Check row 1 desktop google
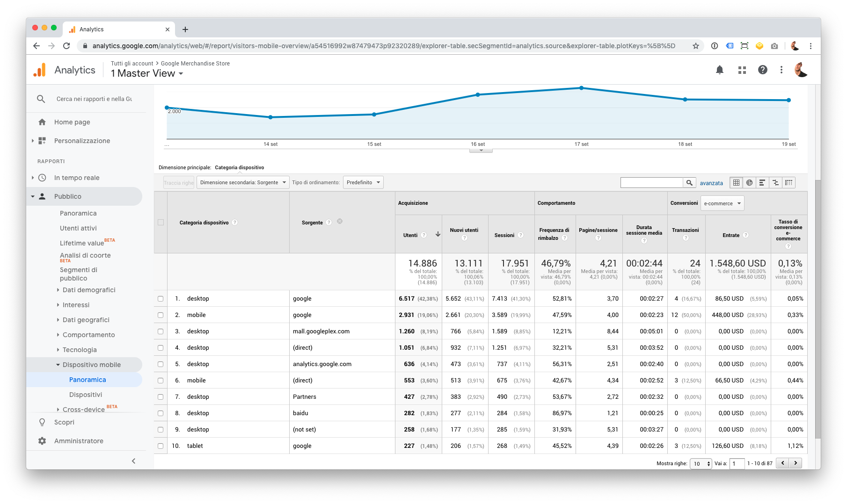847x504 pixels. [x=161, y=299]
